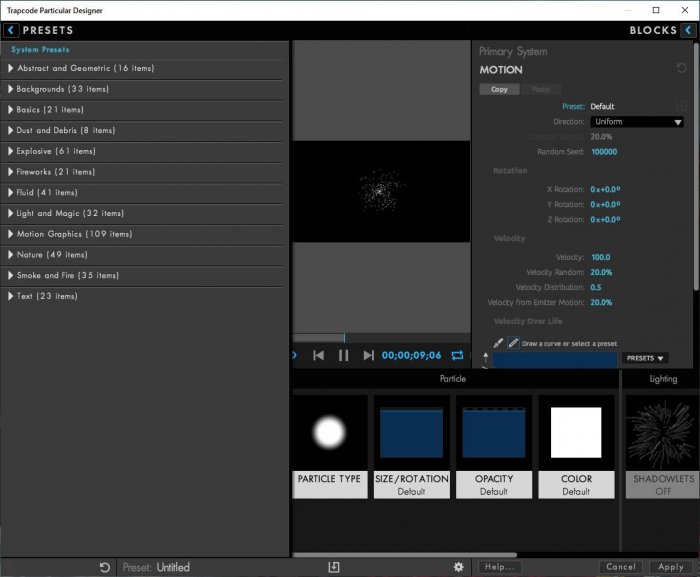
Task: Select the brush curve drawing tool
Action: [x=498, y=343]
